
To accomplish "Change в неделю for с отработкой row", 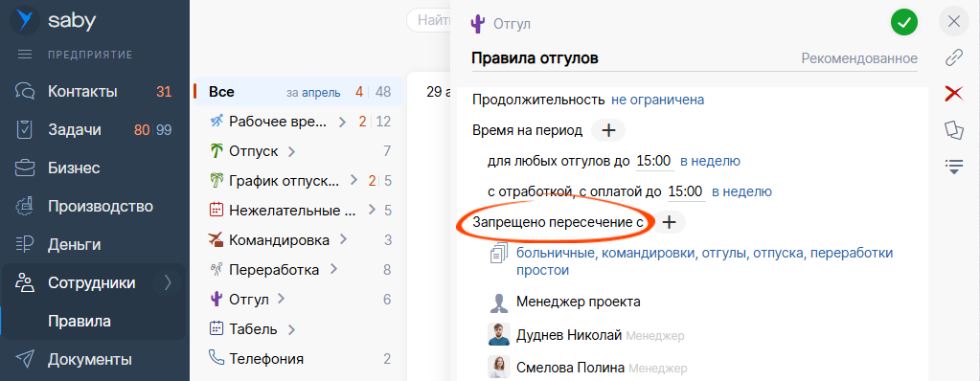I will (x=741, y=191).
